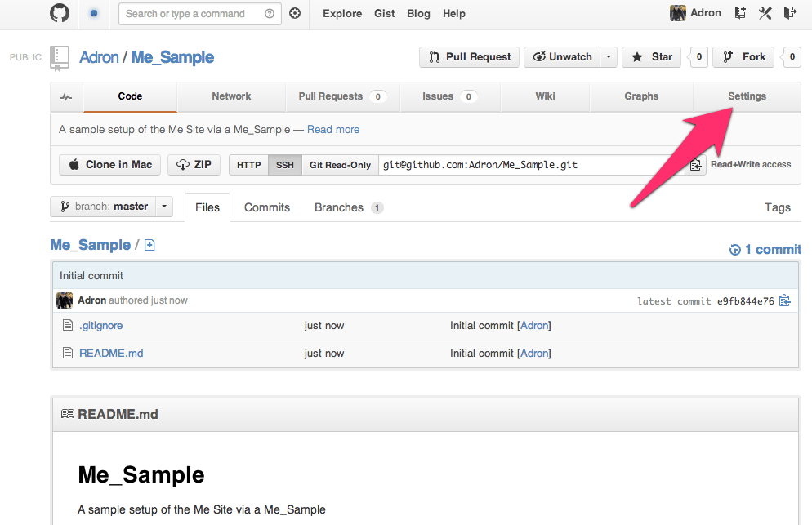The image size is (812, 525).
Task: Switch to the Commits subtab
Action: pos(266,207)
